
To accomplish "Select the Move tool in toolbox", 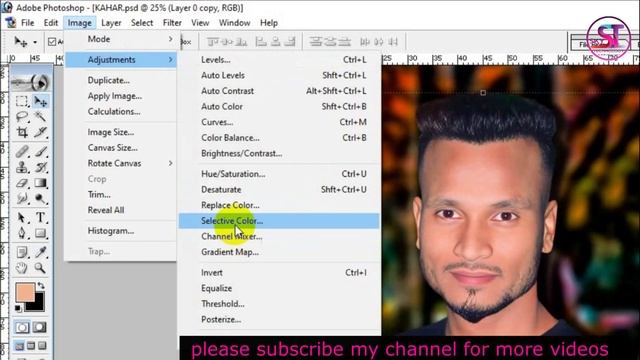I will click(x=40, y=101).
